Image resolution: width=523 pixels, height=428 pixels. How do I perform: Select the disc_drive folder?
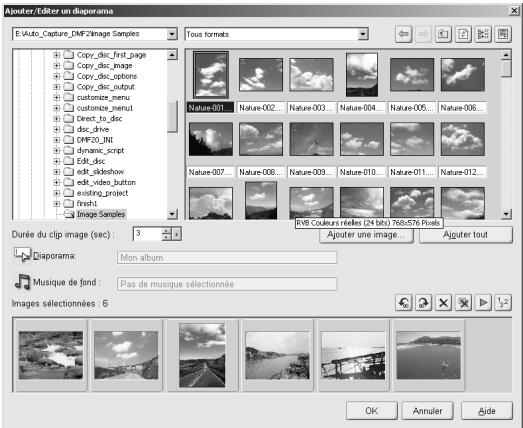click(x=93, y=129)
